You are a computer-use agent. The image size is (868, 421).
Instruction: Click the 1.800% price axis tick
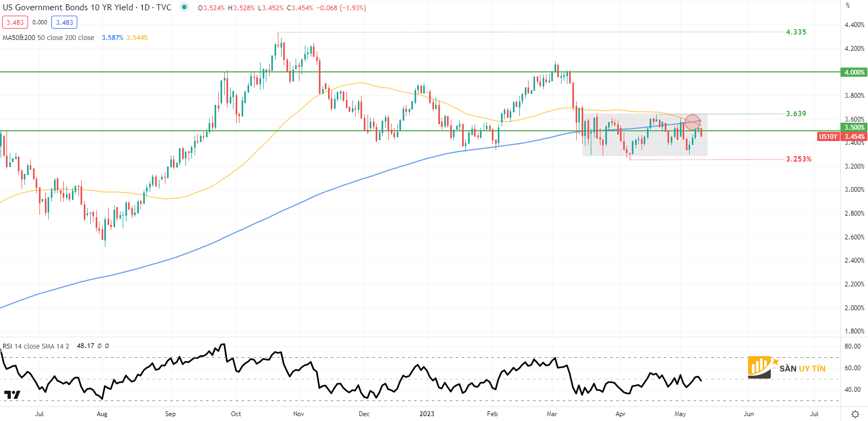click(x=854, y=331)
